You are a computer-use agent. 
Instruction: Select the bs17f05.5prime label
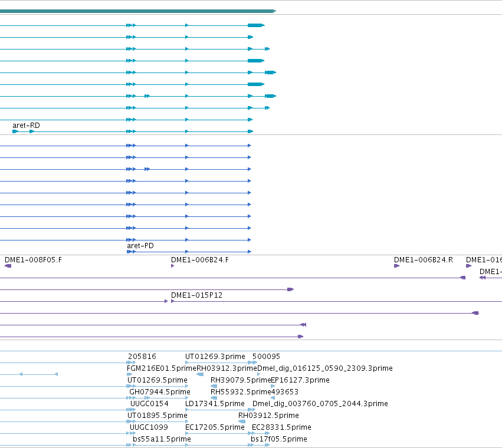coord(279,439)
